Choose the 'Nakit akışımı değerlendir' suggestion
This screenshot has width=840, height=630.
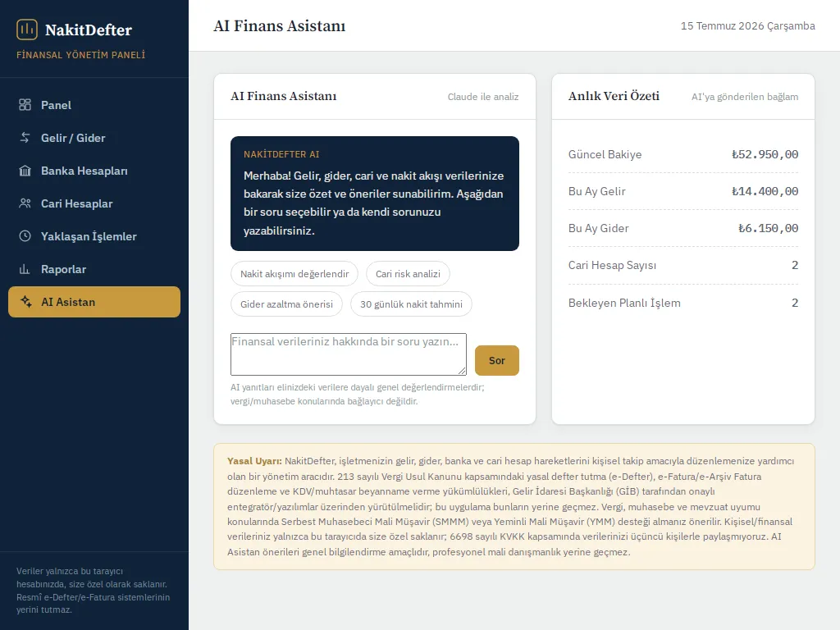tap(294, 274)
